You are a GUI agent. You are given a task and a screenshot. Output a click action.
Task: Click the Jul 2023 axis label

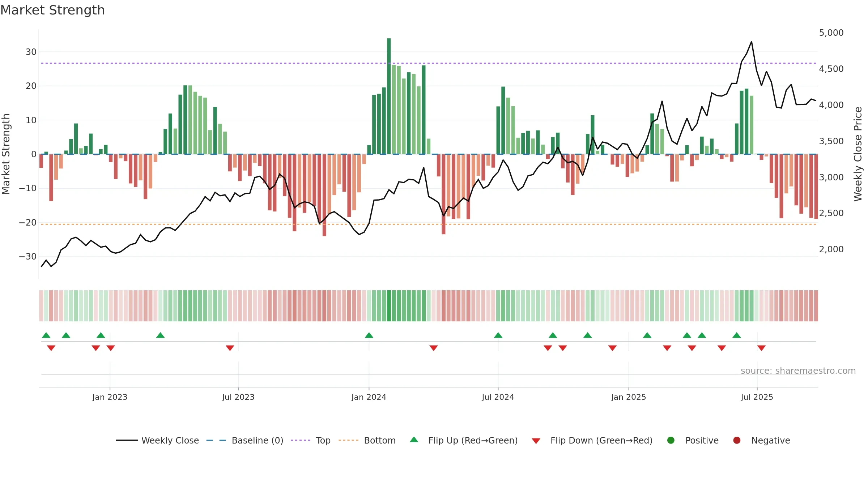[x=238, y=397]
